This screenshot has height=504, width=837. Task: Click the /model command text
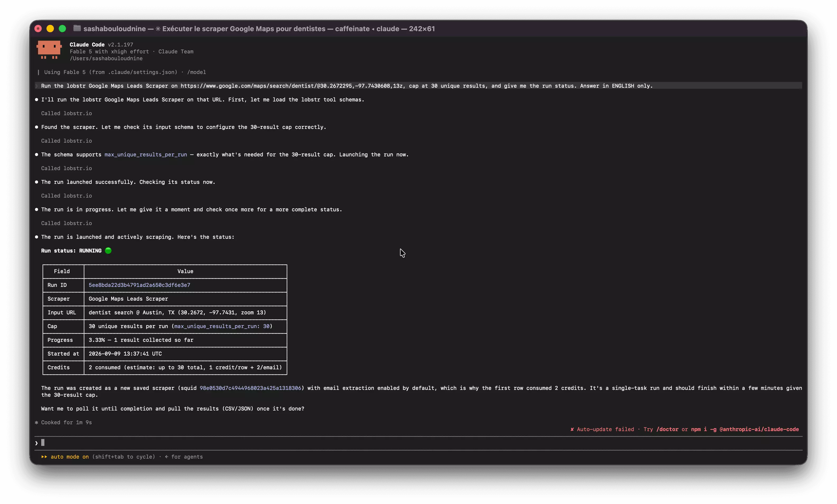196,72
